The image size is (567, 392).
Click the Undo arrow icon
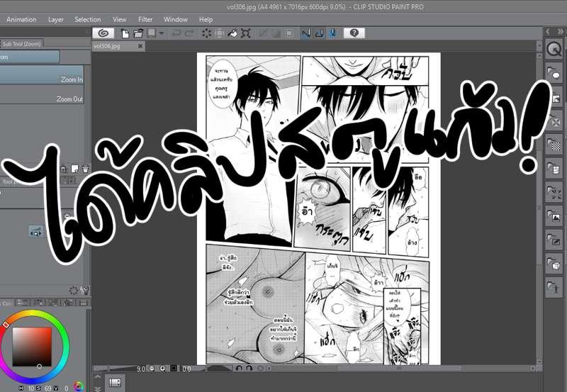click(176, 33)
